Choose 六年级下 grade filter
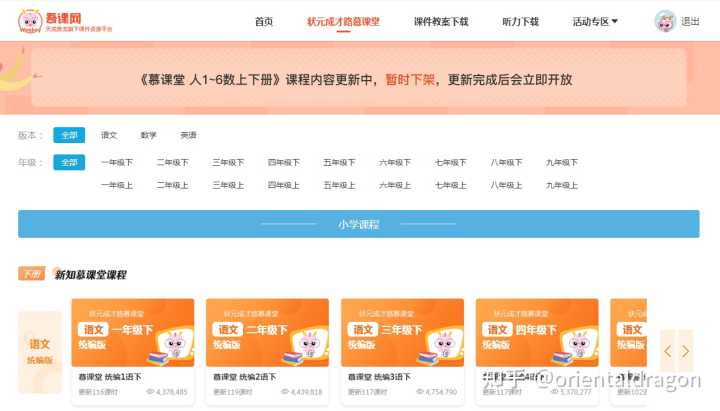 click(394, 163)
